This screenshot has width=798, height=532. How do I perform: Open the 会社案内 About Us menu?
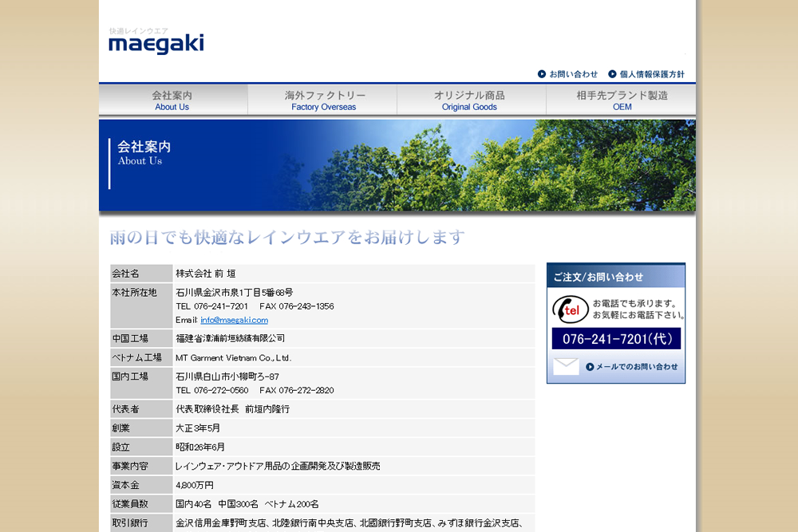pyautogui.click(x=172, y=100)
